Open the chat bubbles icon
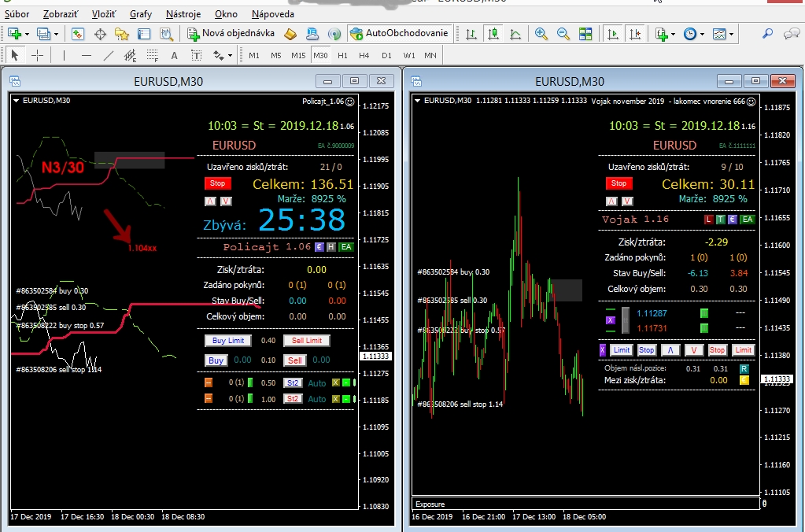805x532 pixels. point(791,34)
